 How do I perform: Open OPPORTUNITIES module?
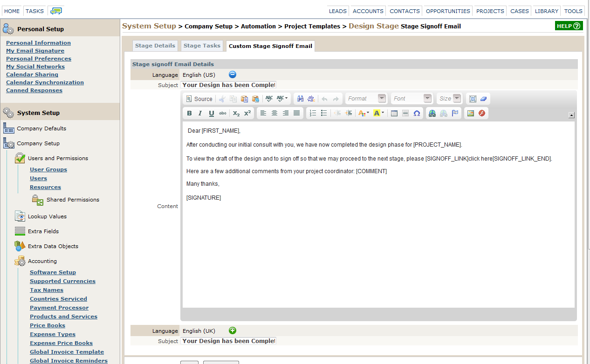pos(448,11)
